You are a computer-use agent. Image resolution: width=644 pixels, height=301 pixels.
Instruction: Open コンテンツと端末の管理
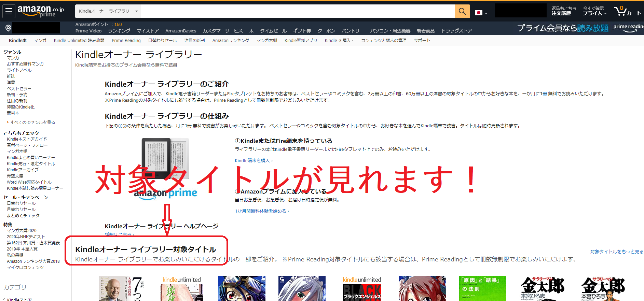point(384,40)
